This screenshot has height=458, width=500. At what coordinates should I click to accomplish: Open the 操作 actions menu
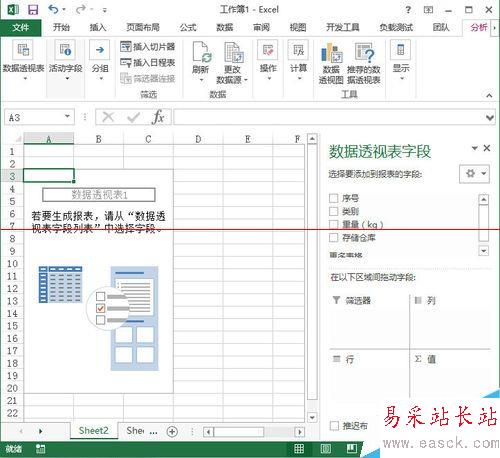(x=268, y=60)
